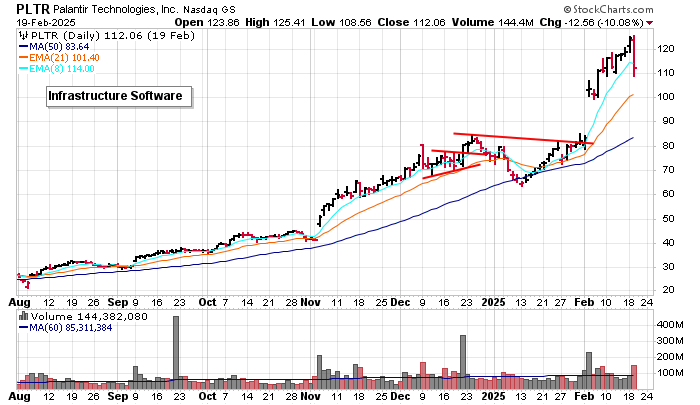Click the cyan line swatch for EMA(8)
Viewport: 700px width, 405px height.
tap(24, 68)
